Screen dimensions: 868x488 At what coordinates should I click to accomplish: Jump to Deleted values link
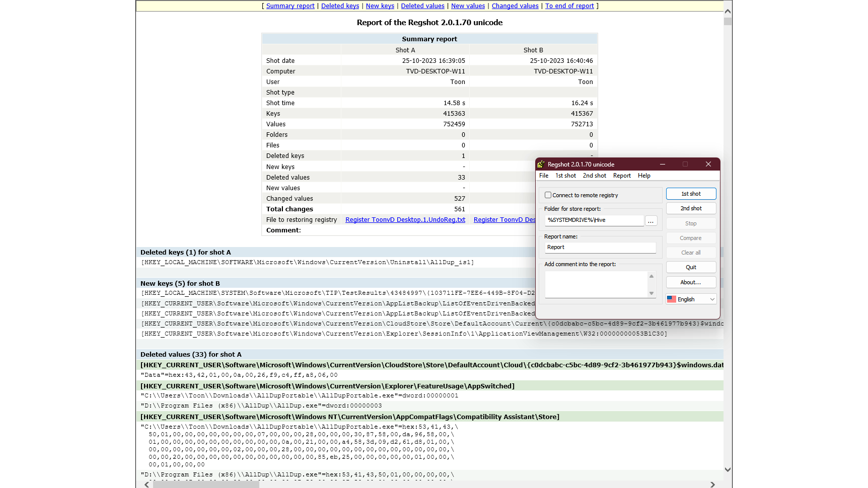423,6
